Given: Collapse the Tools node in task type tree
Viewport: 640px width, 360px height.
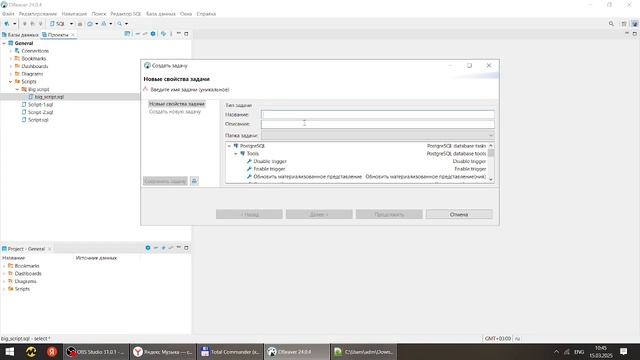Looking at the screenshot, I should [x=236, y=153].
